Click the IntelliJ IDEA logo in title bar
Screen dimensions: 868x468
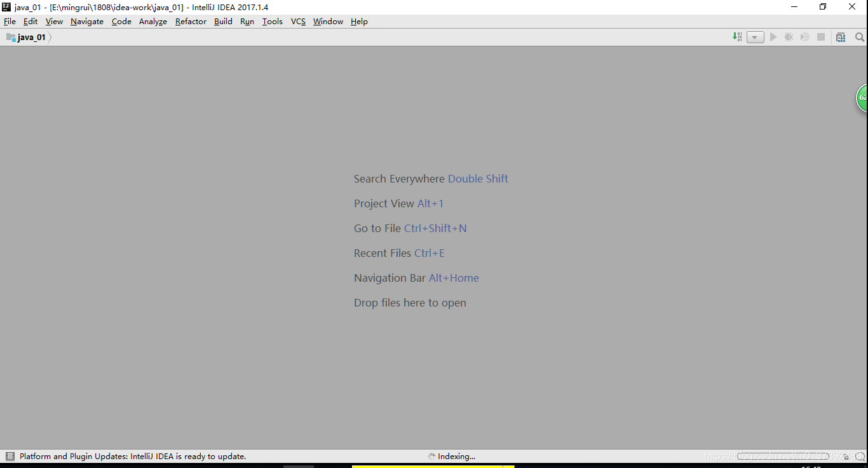[x=6, y=7]
